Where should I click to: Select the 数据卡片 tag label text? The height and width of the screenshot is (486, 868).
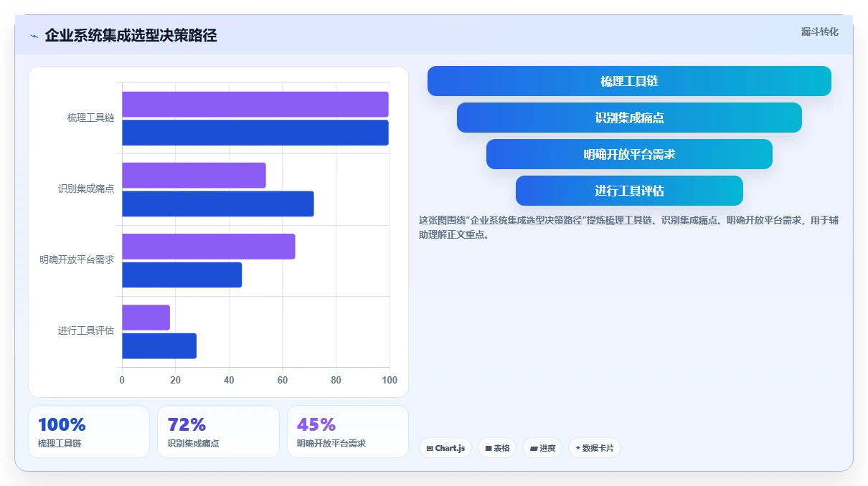point(598,448)
